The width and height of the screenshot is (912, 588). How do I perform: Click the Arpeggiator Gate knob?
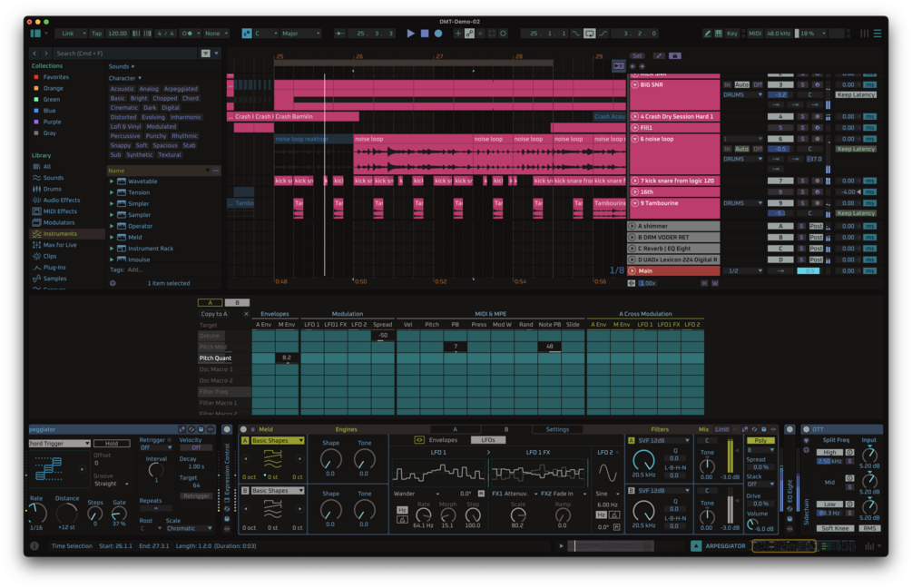pos(119,514)
